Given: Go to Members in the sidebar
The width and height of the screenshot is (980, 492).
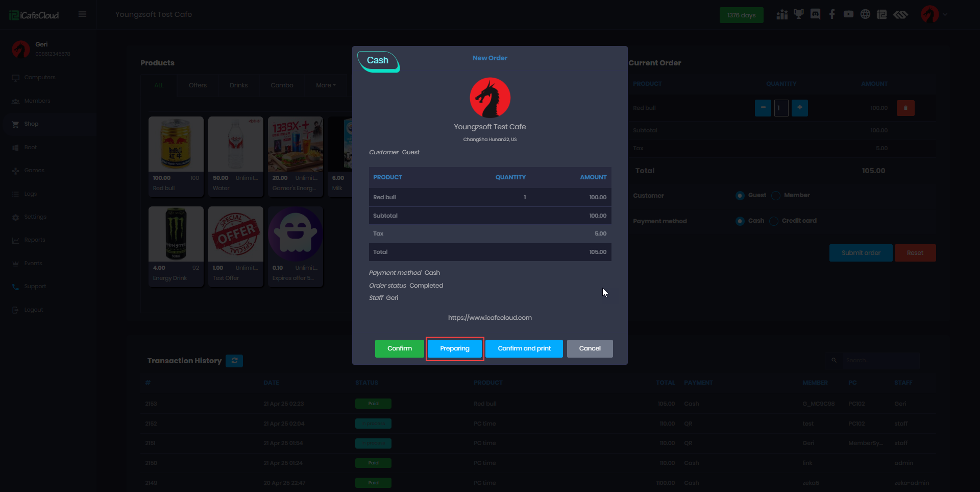Looking at the screenshot, I should click(37, 101).
